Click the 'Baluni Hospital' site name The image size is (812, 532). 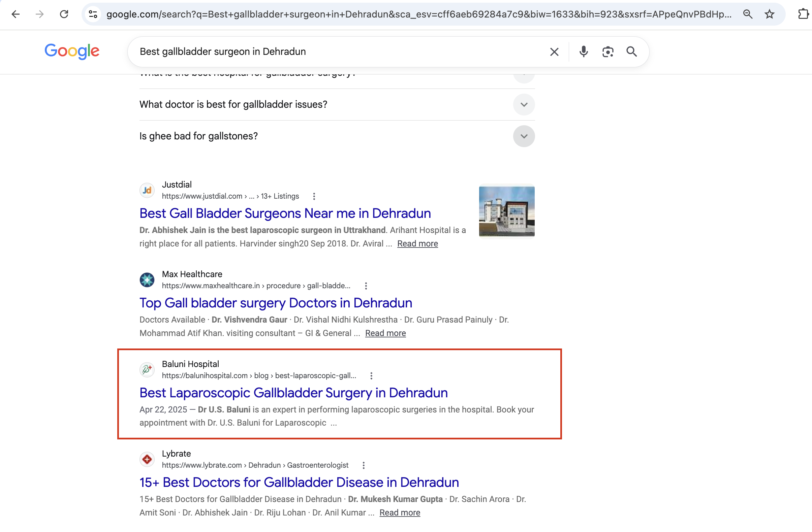190,364
